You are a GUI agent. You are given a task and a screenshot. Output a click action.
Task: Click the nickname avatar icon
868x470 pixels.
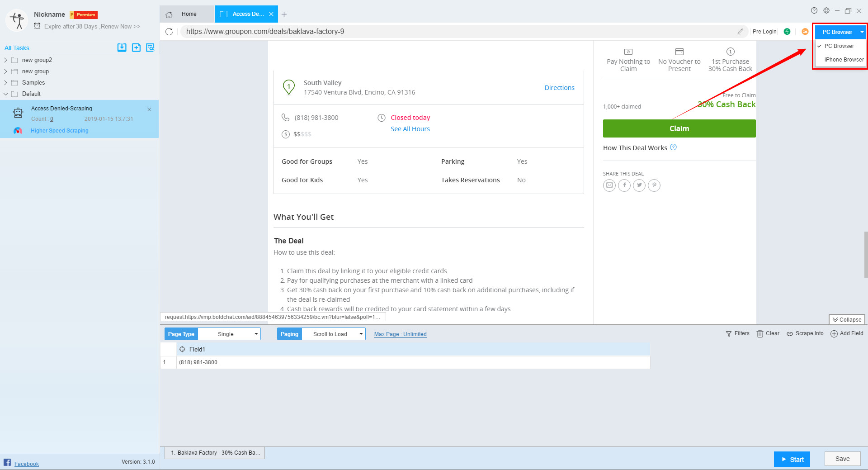click(17, 20)
